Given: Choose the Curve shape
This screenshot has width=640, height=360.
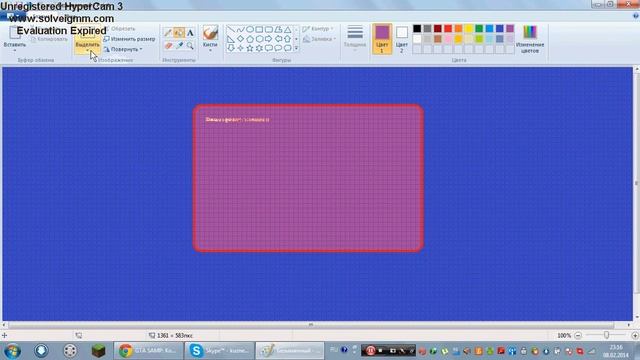Looking at the screenshot, I should coord(240,30).
